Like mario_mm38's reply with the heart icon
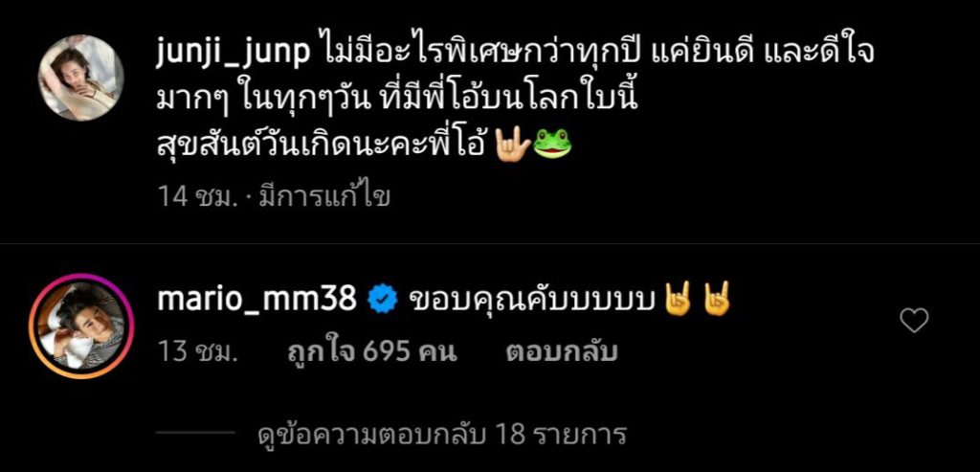This screenshot has width=980, height=472. 914,321
